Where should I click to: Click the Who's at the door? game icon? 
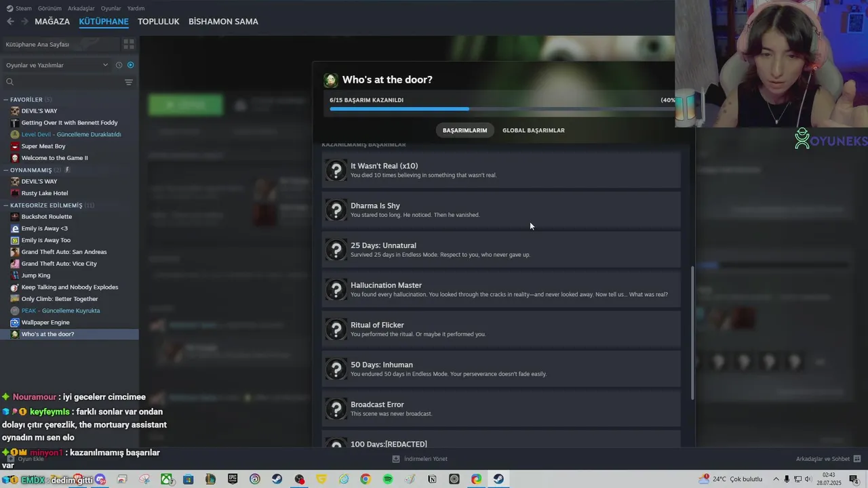(x=331, y=80)
